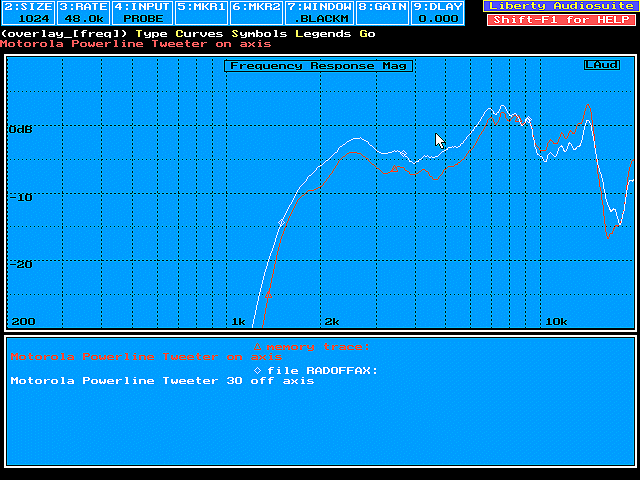Click the LAud label in the plot corner
This screenshot has height=480, width=640.
602,65
